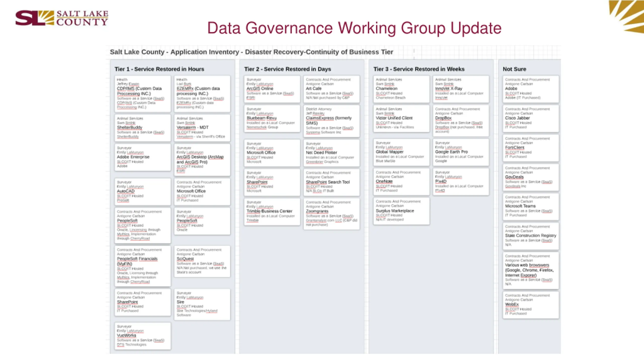644x362 pixels.
Task: Click the Adobe Enterprise card
Action: click(x=143, y=158)
